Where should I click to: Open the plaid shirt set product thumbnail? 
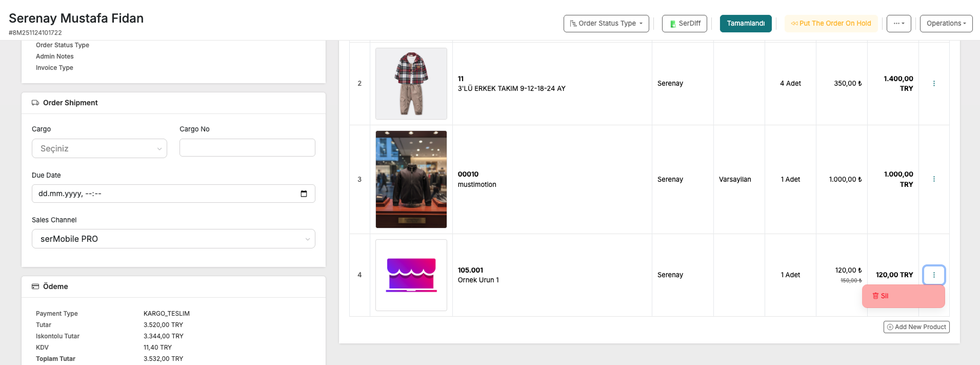[x=411, y=84]
